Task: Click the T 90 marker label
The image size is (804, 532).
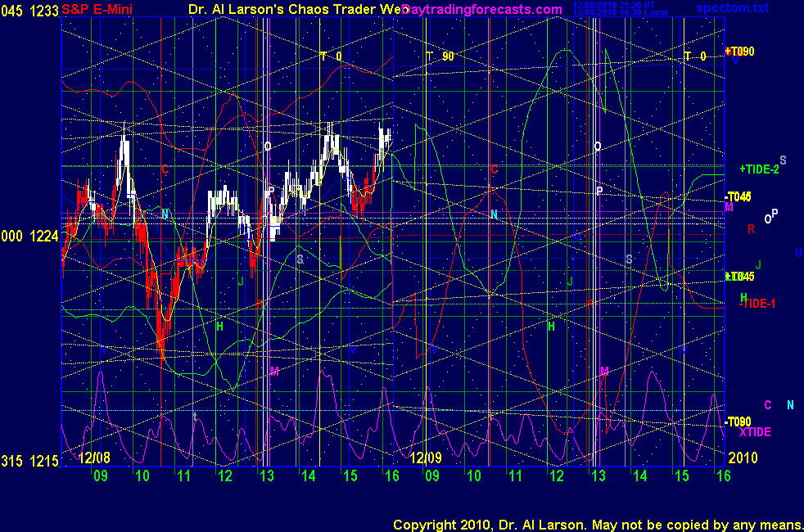Action: (x=440, y=56)
